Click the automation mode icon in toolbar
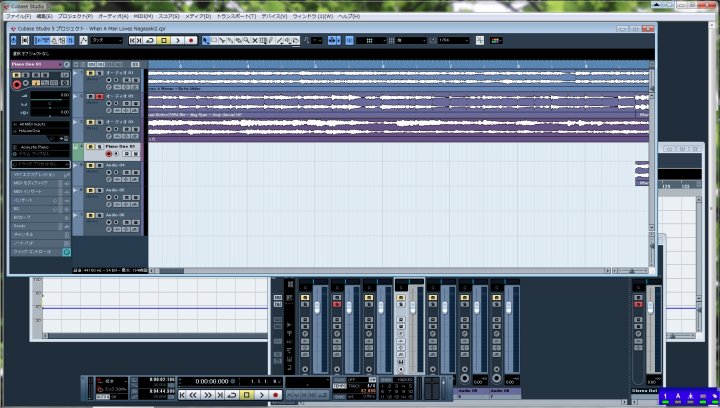Screen dimensions: 720x408 [x=83, y=40]
